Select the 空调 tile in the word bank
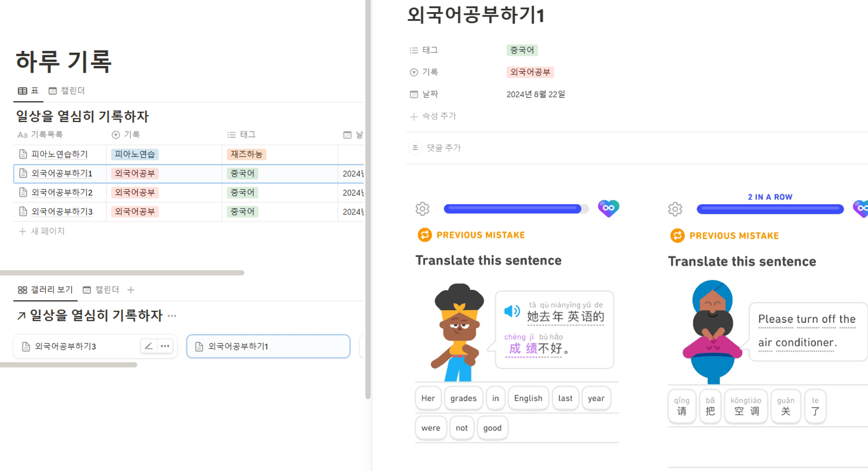868x471 pixels. click(746, 406)
